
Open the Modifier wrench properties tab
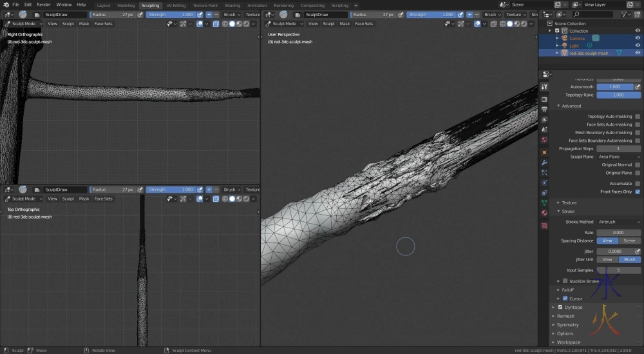click(544, 162)
